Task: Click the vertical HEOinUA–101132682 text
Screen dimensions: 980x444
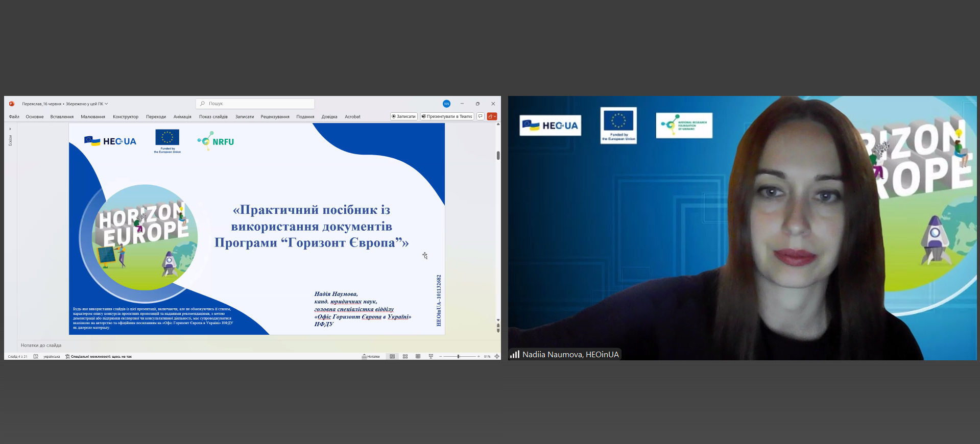Action: pyautogui.click(x=439, y=300)
